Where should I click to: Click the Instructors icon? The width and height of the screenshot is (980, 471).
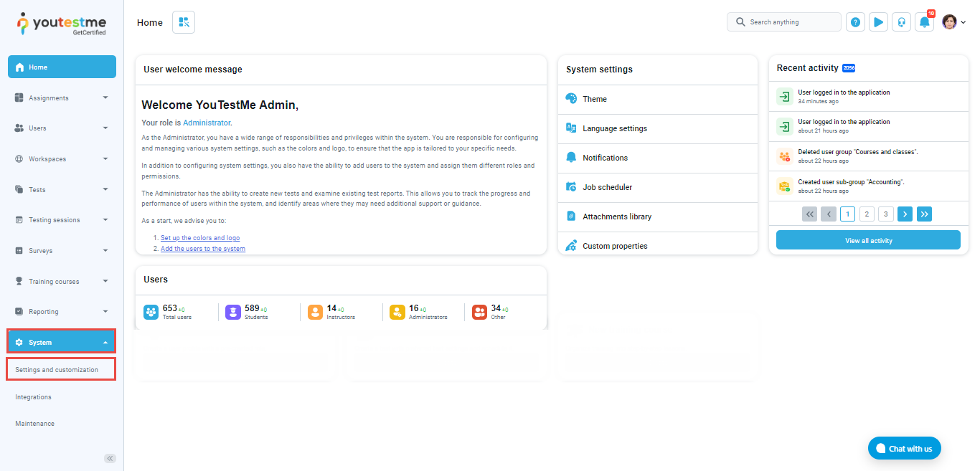tap(315, 312)
